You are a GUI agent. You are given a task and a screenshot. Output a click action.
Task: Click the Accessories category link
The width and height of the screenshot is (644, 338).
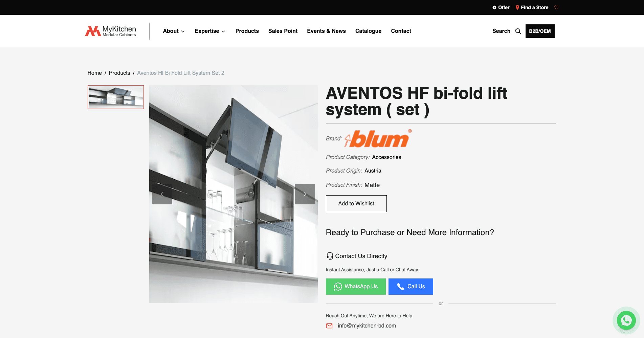pos(386,157)
